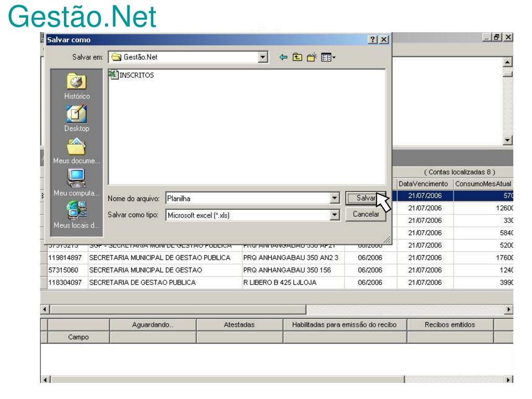Open Meu computador shortcut
This screenshot has width=532, height=399.
pos(77,183)
